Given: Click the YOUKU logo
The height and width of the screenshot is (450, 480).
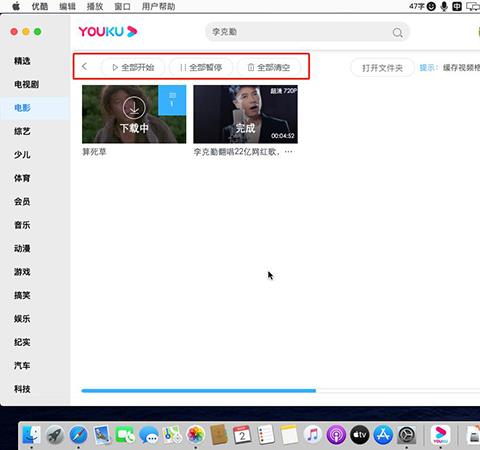Looking at the screenshot, I should pyautogui.click(x=108, y=32).
